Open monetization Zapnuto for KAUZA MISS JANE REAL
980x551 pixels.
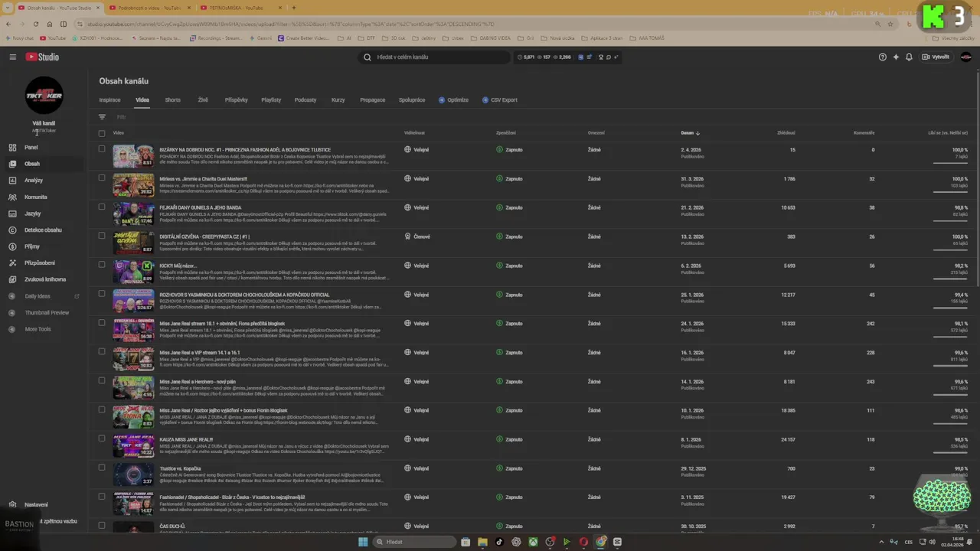509,439
